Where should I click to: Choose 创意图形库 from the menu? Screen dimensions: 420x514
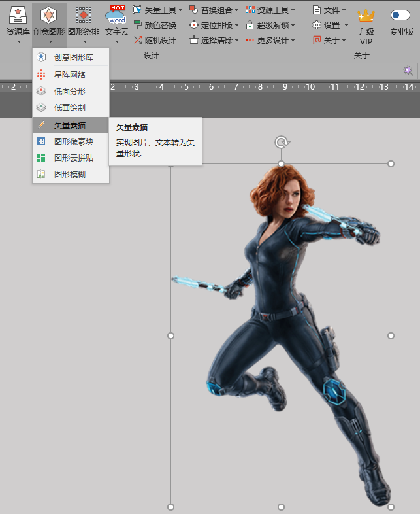tap(71, 57)
